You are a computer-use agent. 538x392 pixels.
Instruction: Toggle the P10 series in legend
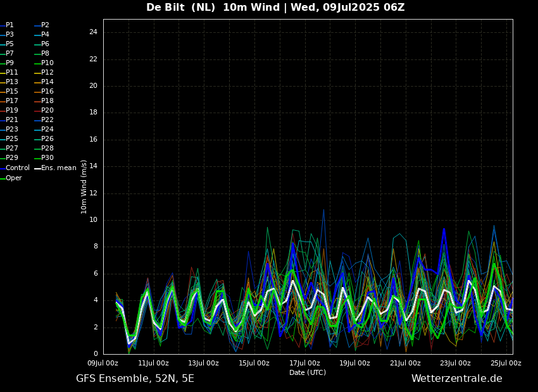pyautogui.click(x=47, y=63)
